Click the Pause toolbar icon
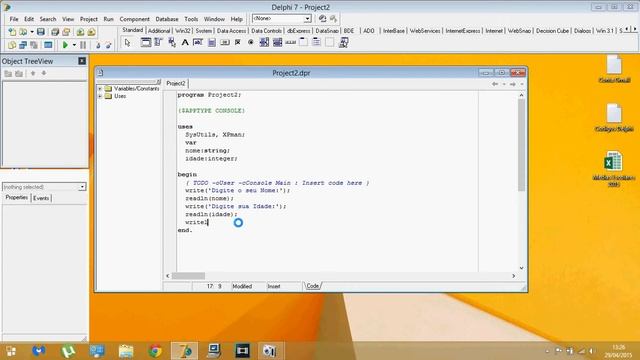The height and width of the screenshot is (360, 640). tap(83, 45)
